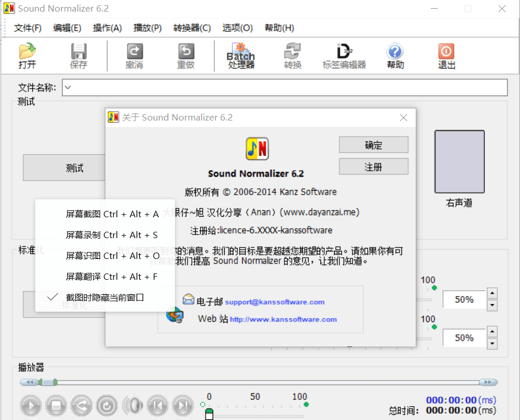The image size is (520, 420).
Task: Exit the app using 退出 icon
Action: [x=446, y=56]
